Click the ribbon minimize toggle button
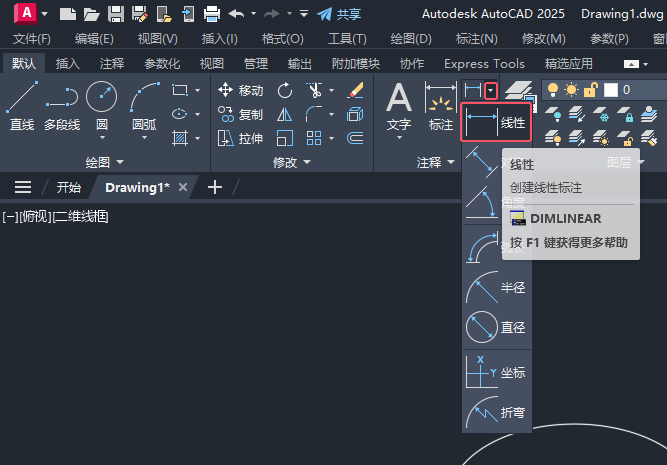The image size is (667, 465). click(x=631, y=64)
